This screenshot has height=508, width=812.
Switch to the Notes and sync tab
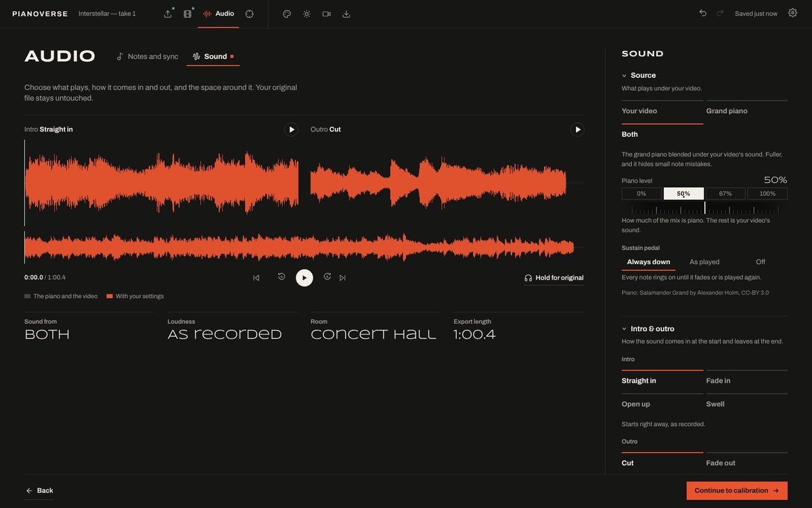coord(148,57)
